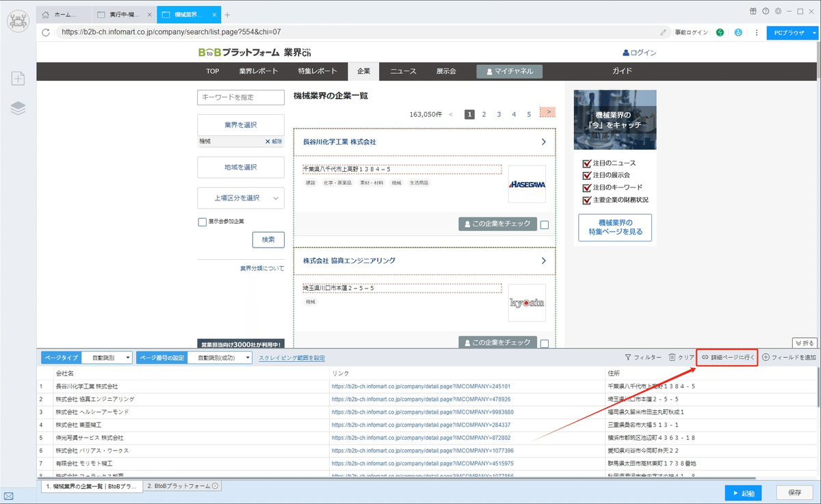Open the 地域を選択 selector
Image resolution: width=821 pixels, height=504 pixels.
tap(240, 167)
